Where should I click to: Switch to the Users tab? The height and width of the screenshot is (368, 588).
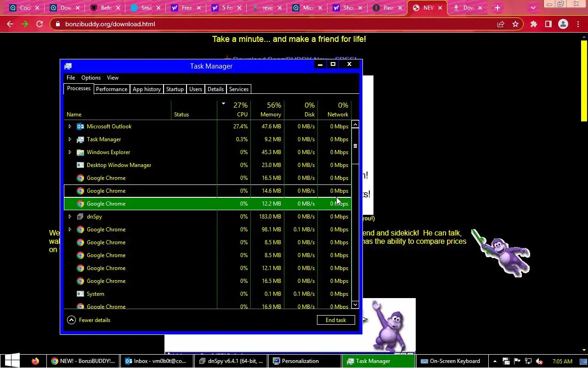click(196, 89)
